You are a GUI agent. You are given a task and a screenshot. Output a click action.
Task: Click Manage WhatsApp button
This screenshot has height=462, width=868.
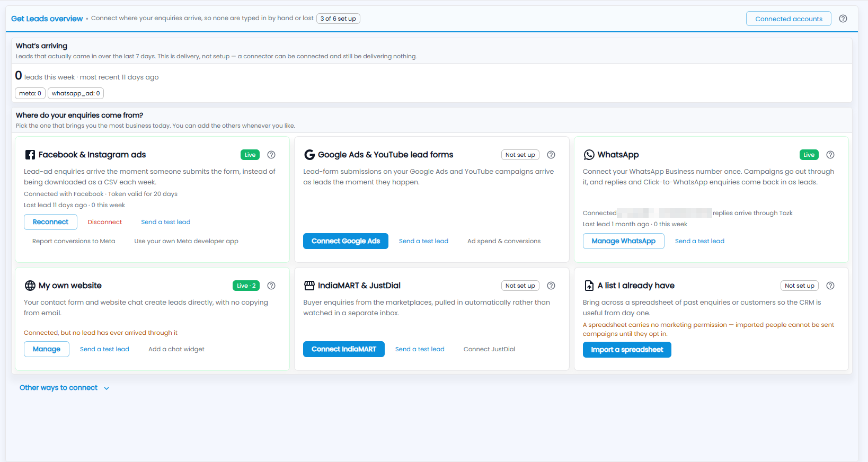point(624,241)
